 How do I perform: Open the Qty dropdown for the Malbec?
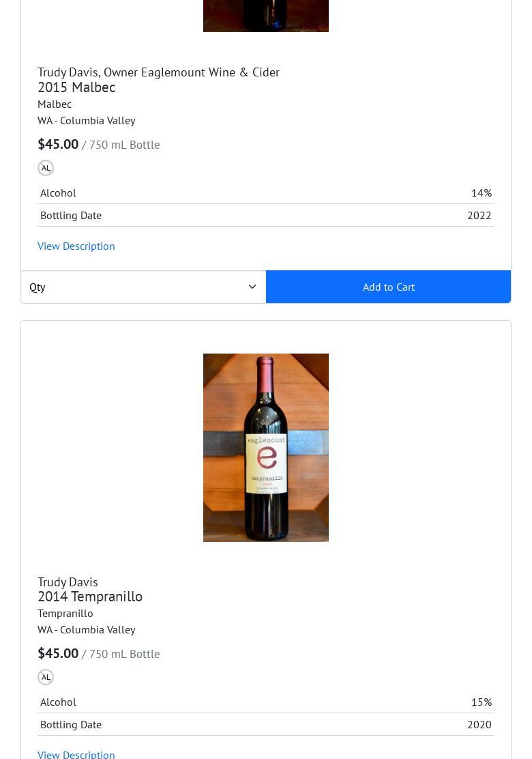[144, 287]
